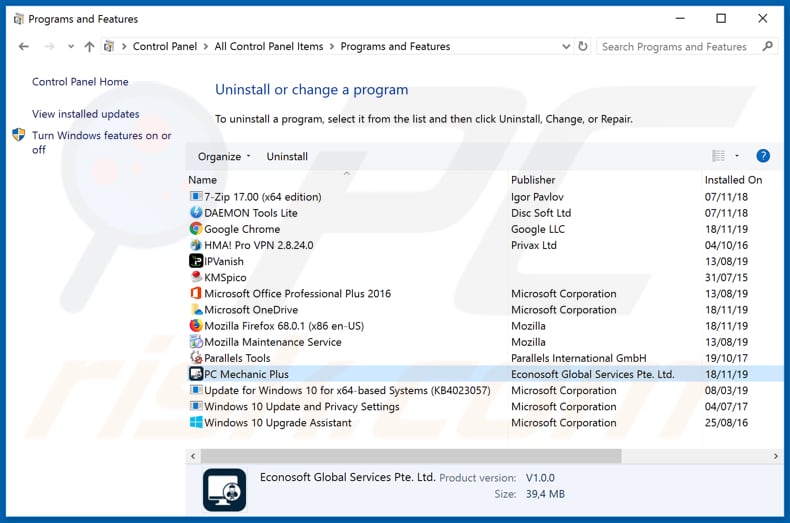Click the 7-Zip program icon

196,197
